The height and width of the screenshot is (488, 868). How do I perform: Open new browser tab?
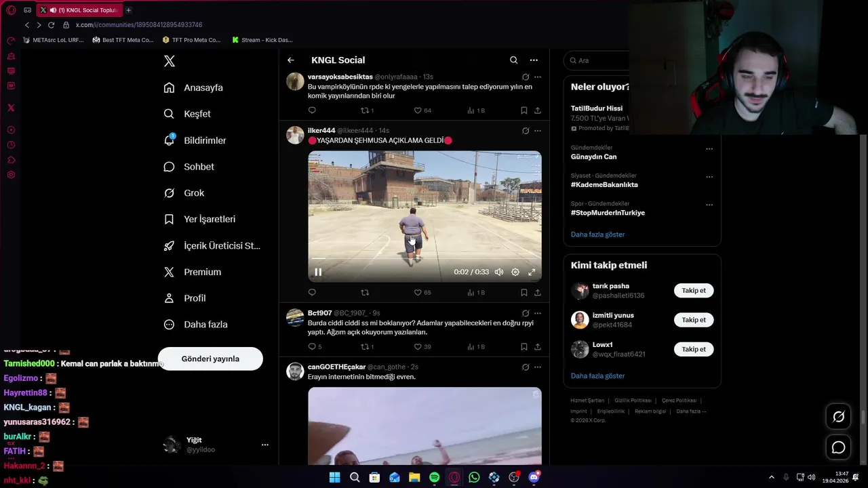click(x=128, y=10)
